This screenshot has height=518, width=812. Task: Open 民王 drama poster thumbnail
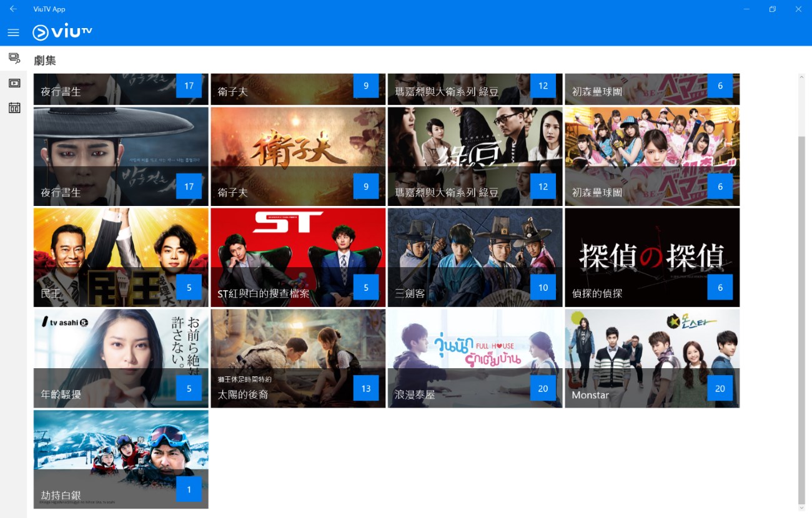click(121, 257)
